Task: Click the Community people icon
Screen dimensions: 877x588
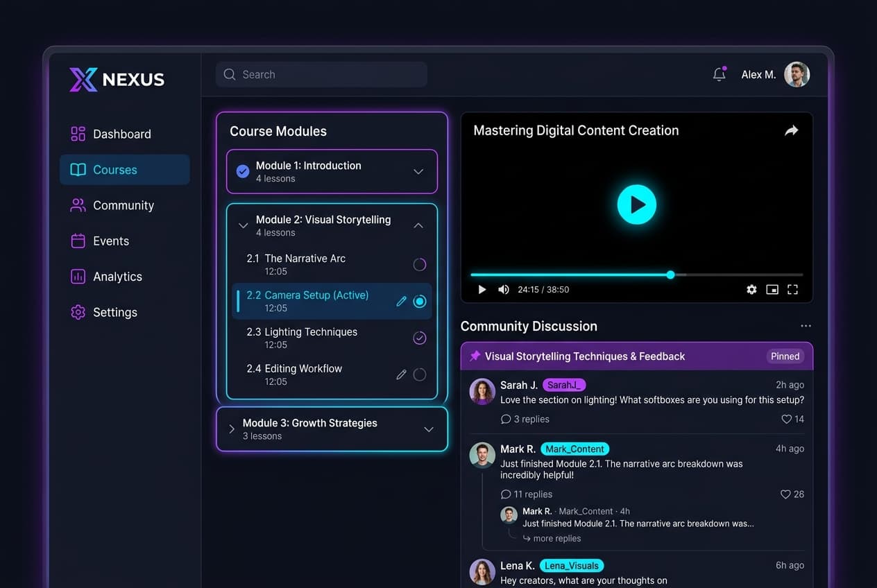Action: [78, 205]
